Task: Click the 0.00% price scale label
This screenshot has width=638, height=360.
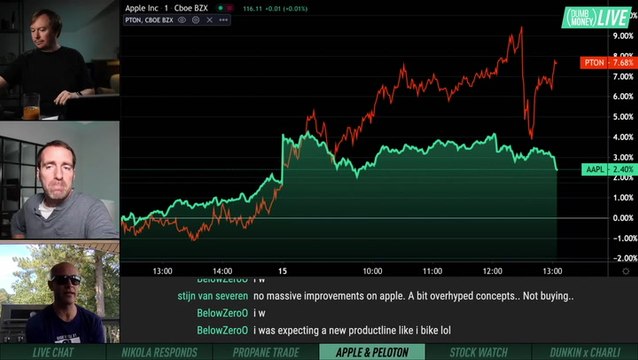Action: [x=623, y=218]
